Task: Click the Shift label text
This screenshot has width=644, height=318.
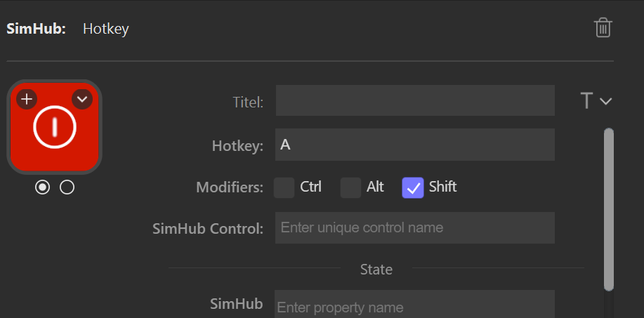Action: click(x=442, y=187)
